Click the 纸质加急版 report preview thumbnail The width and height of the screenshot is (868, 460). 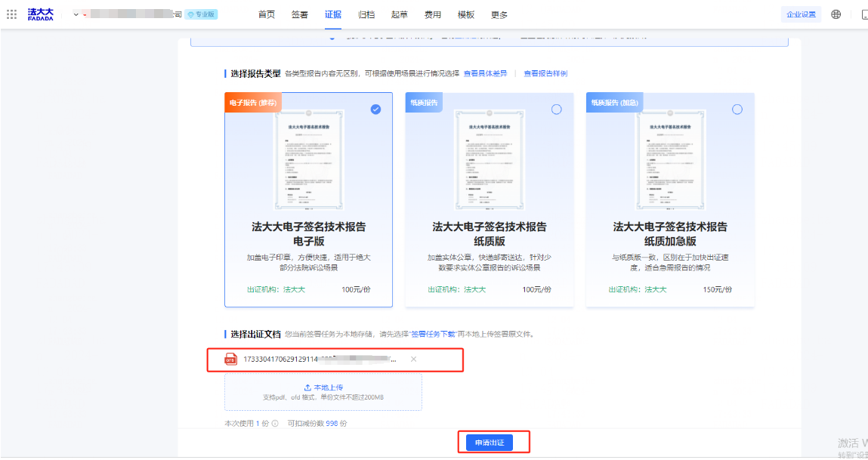(670, 159)
